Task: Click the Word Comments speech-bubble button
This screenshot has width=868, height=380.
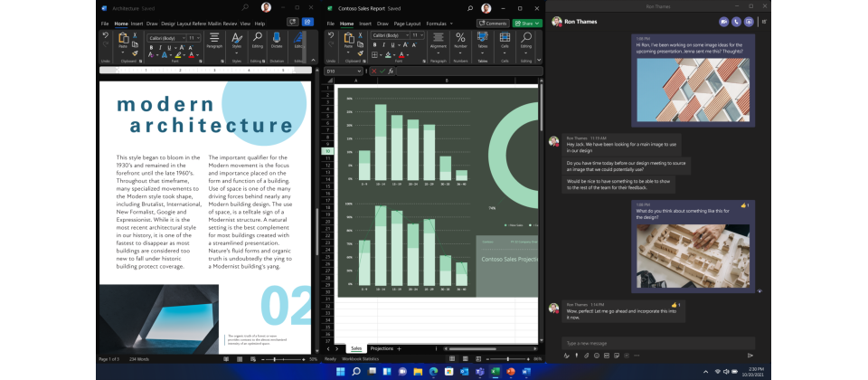Action: 293,22
